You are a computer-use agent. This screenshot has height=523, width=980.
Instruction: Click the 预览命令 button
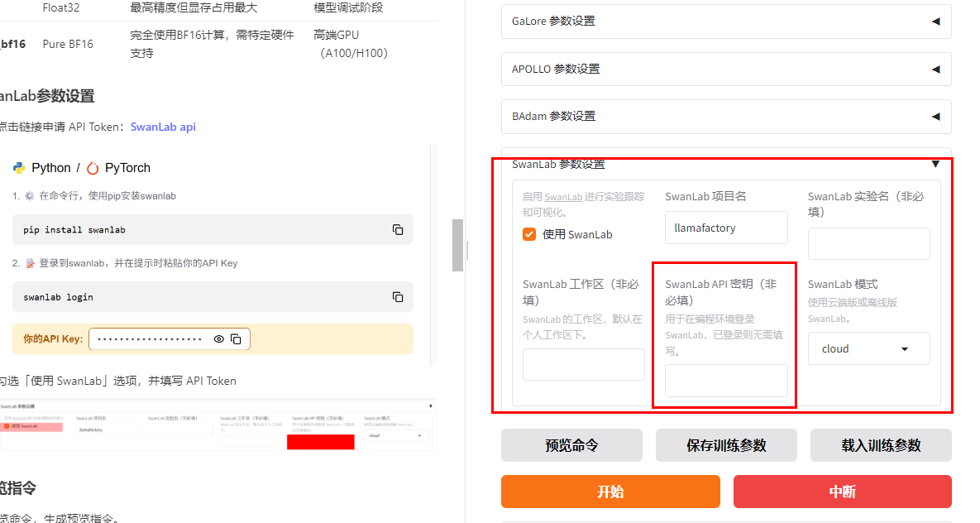(572, 445)
